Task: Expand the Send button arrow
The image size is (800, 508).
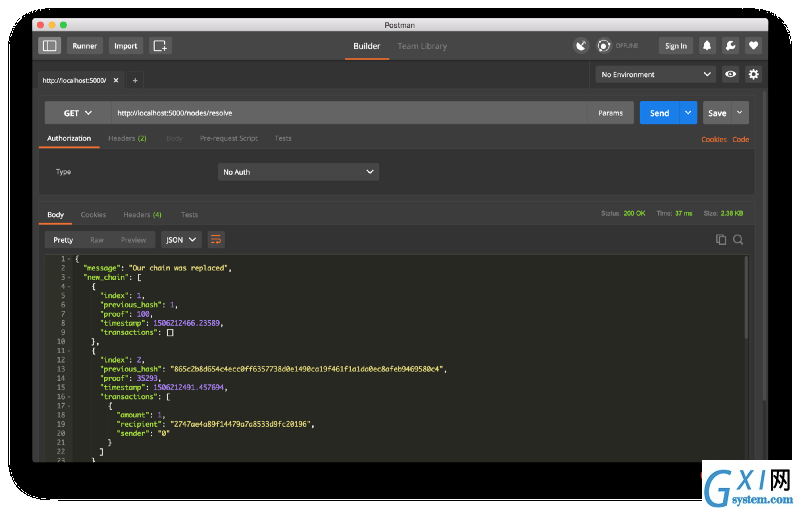Action: 688,113
